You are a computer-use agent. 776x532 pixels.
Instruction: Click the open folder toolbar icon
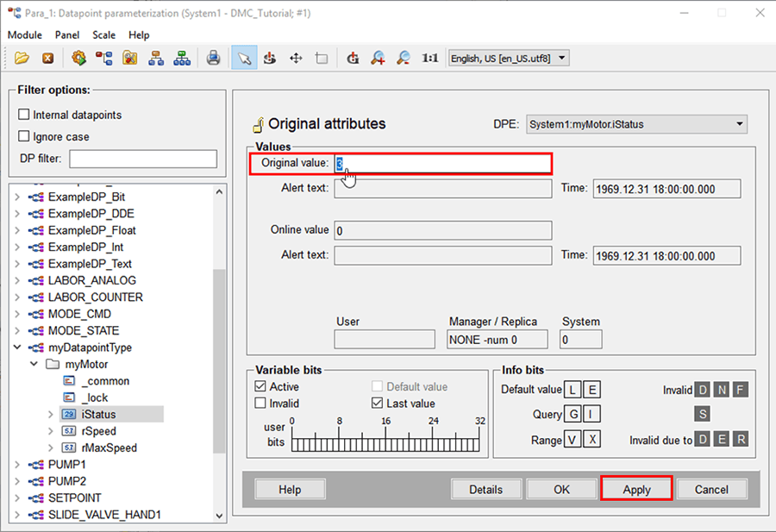(22, 59)
